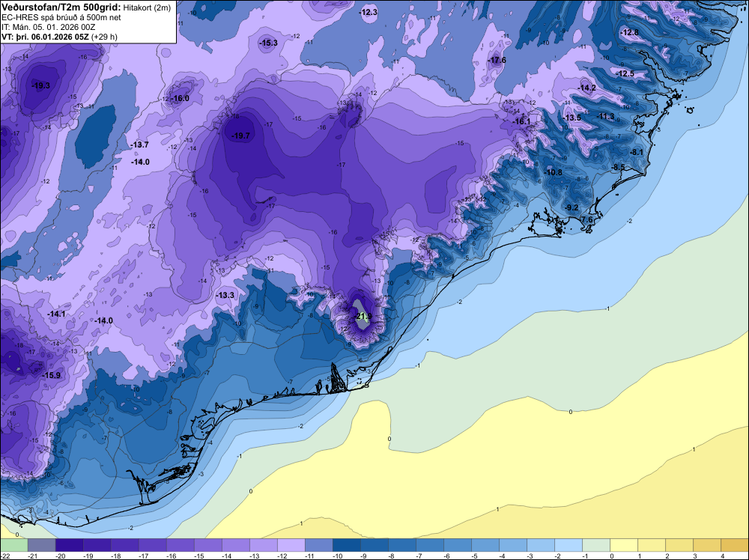The image size is (749, 560).
Task: Click the '-8.1' temperature value
Action: coord(636,152)
